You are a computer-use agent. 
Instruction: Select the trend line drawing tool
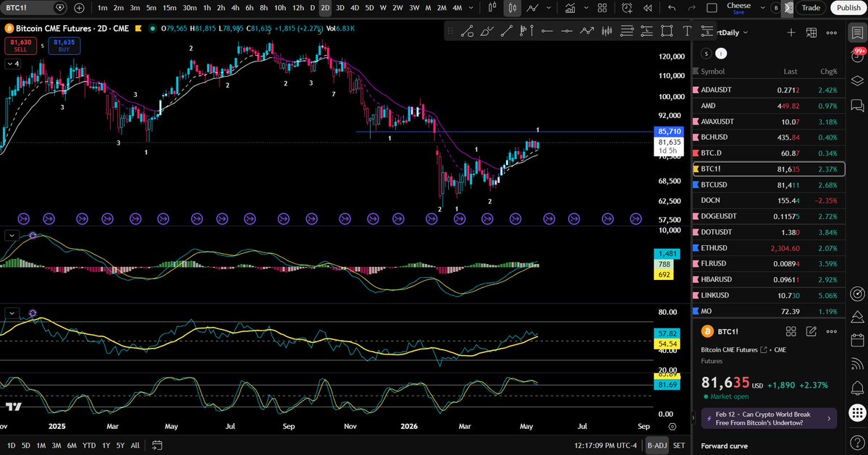click(x=507, y=32)
